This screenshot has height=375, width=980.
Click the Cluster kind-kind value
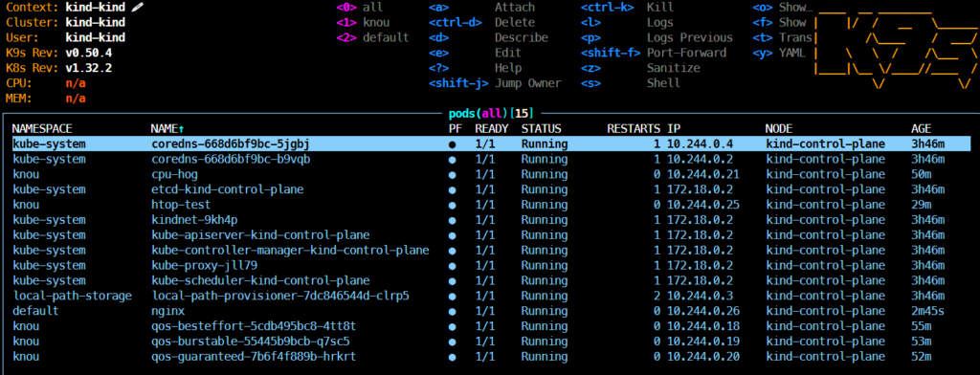(x=95, y=23)
